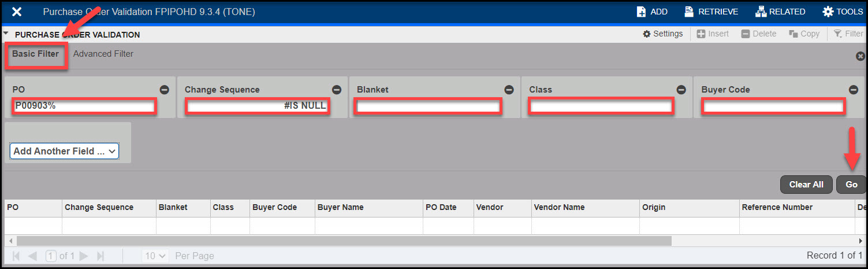Remove the Blanket filter field

[x=509, y=90]
